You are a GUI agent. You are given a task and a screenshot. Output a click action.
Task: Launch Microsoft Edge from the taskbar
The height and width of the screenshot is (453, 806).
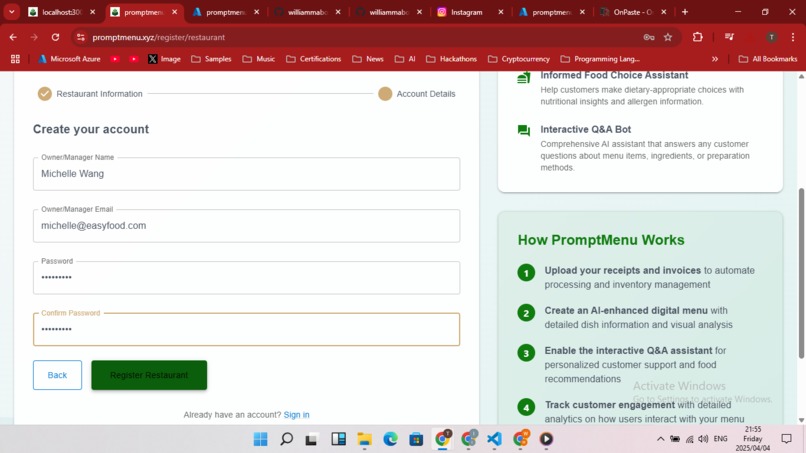pos(390,439)
